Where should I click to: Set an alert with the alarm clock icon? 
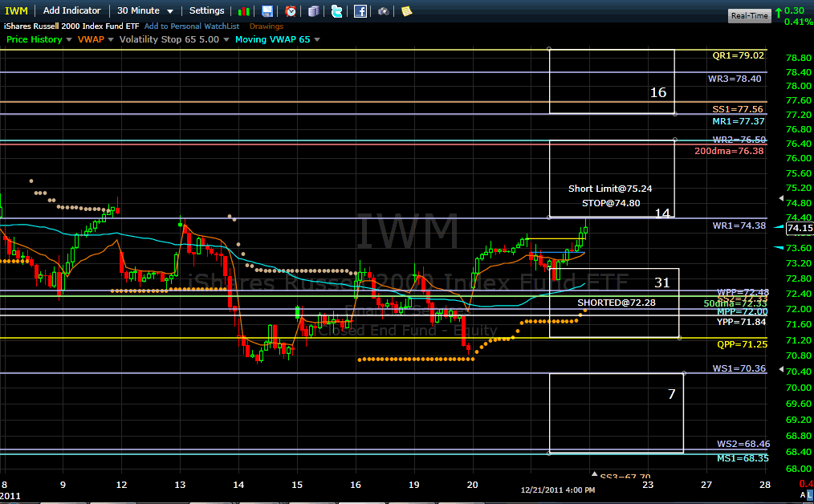point(291,11)
